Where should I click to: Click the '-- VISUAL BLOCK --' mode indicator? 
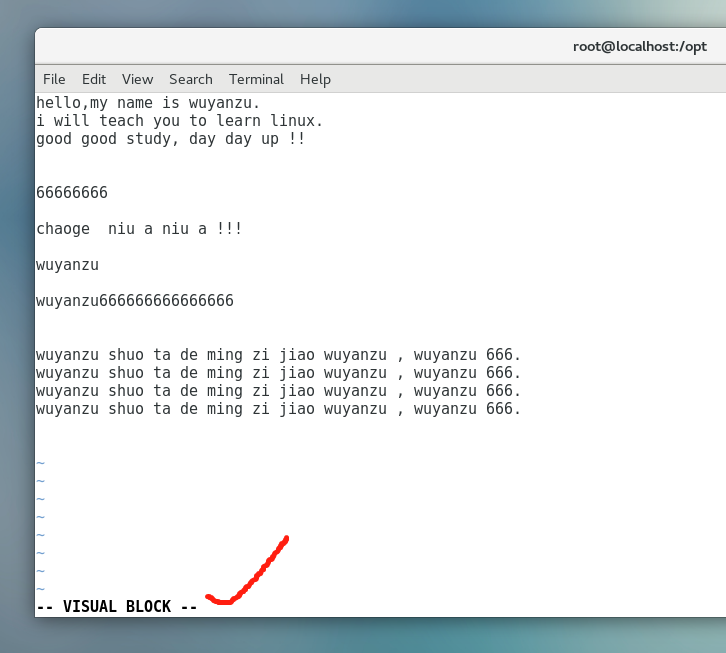coord(117,606)
